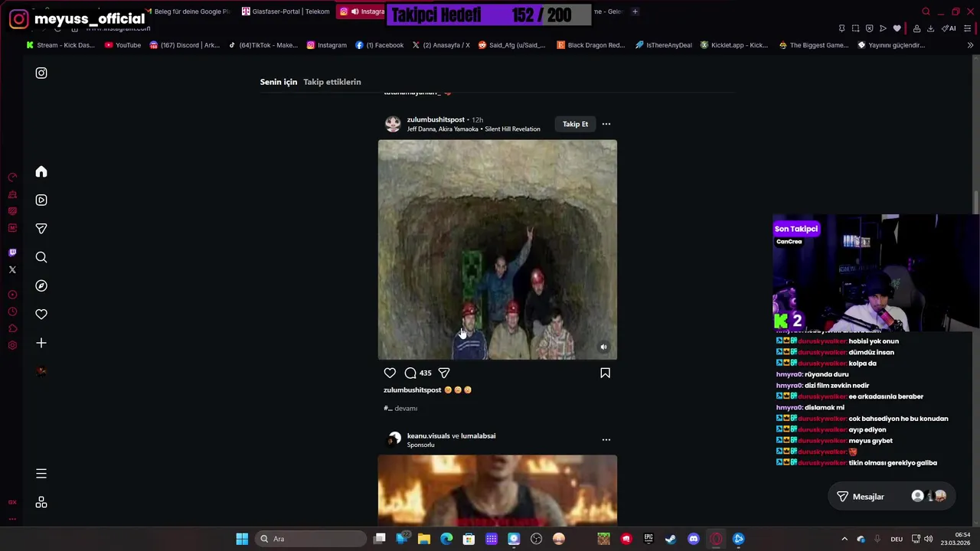Open Opera GX sidebar settings gear
The height and width of the screenshot is (551, 980).
tap(12, 345)
